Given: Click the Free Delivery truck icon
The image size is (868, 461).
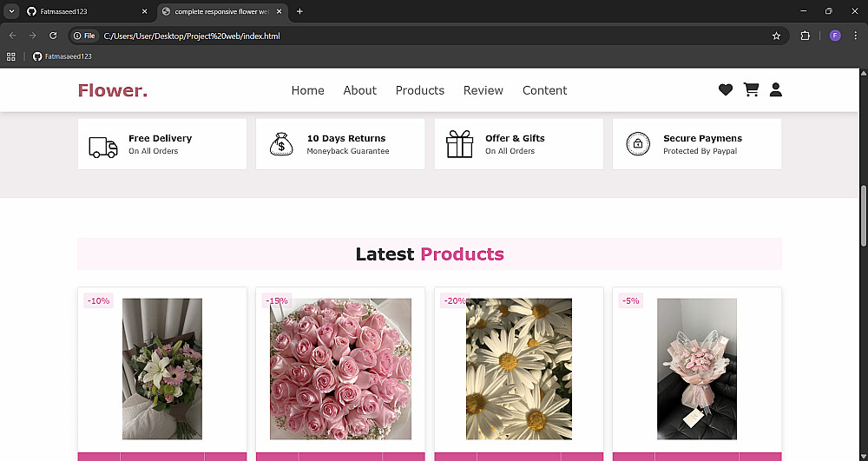Looking at the screenshot, I should click(x=103, y=148).
